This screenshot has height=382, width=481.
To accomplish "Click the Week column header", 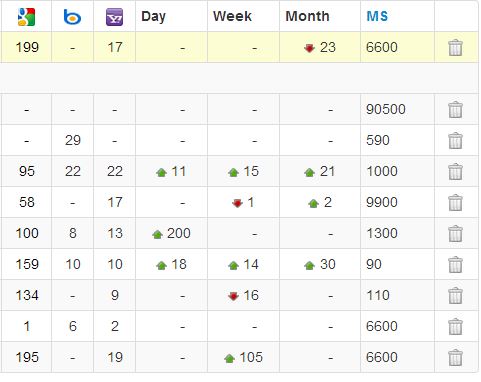I will pos(232,16).
